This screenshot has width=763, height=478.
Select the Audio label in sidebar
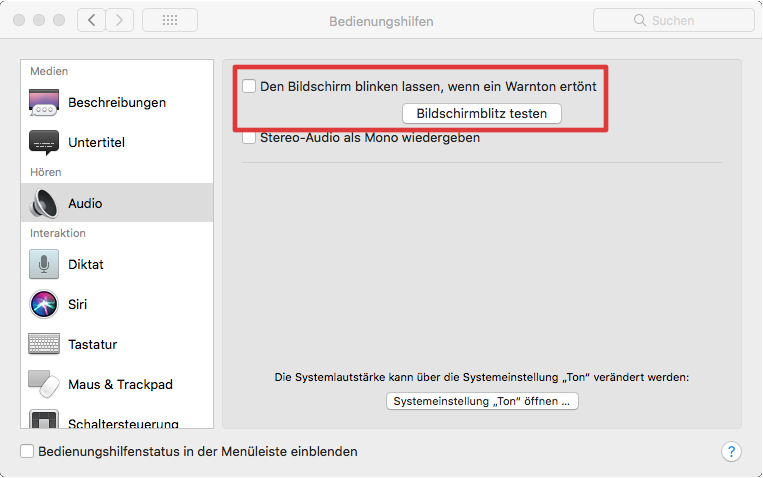tap(85, 203)
